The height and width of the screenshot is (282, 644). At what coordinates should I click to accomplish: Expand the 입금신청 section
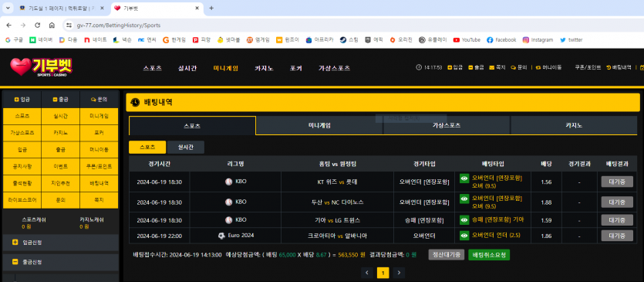tap(60, 243)
